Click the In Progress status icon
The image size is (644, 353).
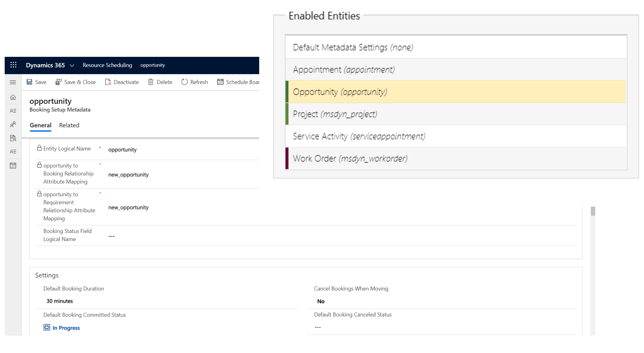tap(47, 328)
